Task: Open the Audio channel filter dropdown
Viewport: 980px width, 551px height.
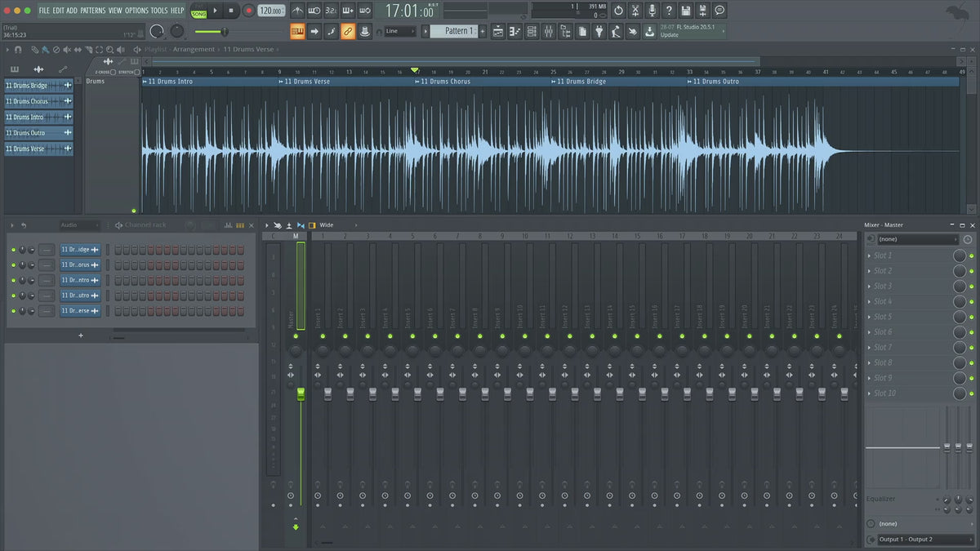Action: click(80, 225)
